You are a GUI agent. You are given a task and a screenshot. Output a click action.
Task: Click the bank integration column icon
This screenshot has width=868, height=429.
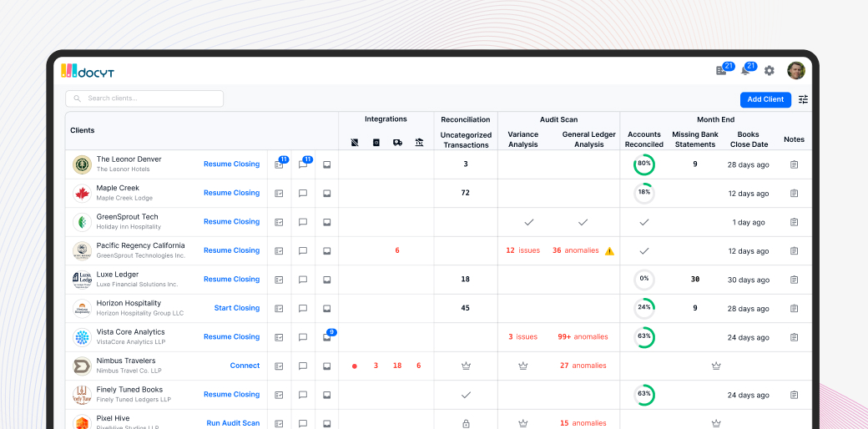pyautogui.click(x=419, y=143)
